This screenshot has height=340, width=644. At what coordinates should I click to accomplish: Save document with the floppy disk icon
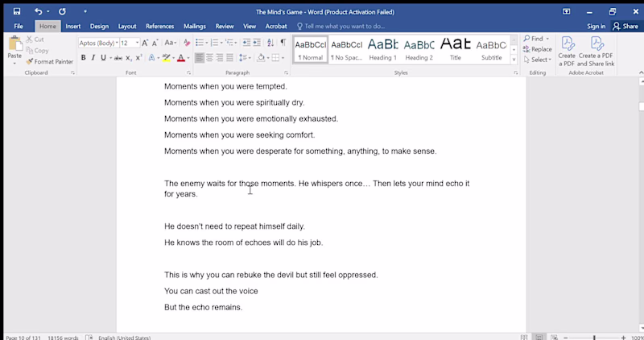click(17, 11)
